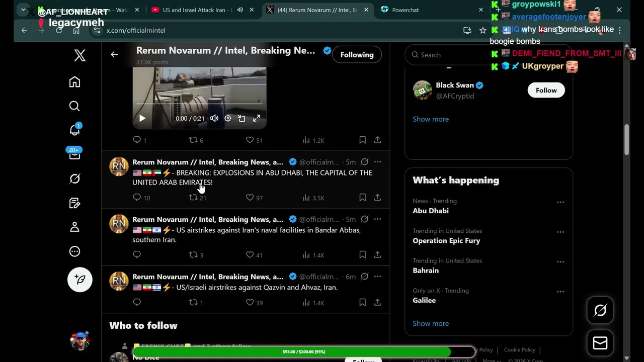This screenshot has height=362, width=644.
Task: Open floating Messages button at bottom right
Action: [600, 343]
